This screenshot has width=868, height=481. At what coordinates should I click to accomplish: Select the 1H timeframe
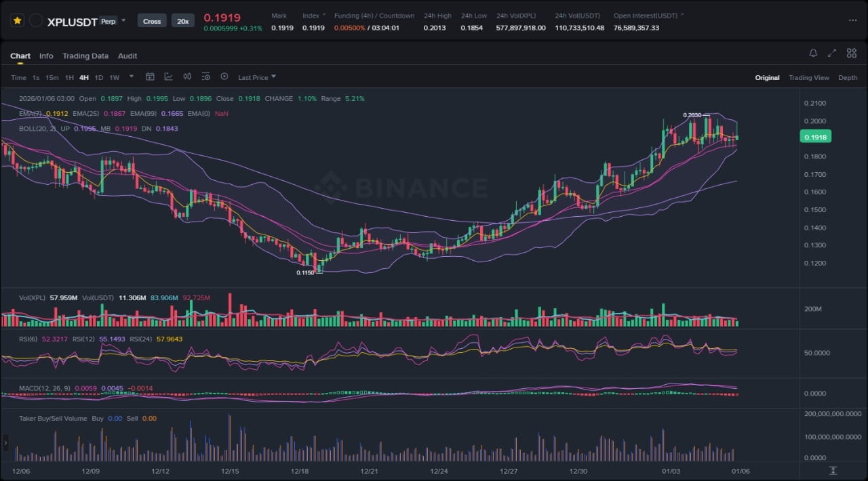(x=69, y=77)
